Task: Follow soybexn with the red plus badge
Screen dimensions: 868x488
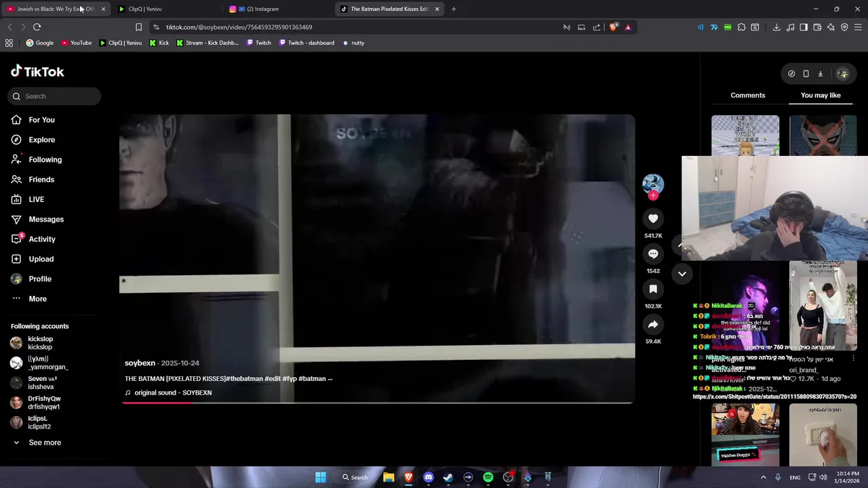Action: pos(653,195)
